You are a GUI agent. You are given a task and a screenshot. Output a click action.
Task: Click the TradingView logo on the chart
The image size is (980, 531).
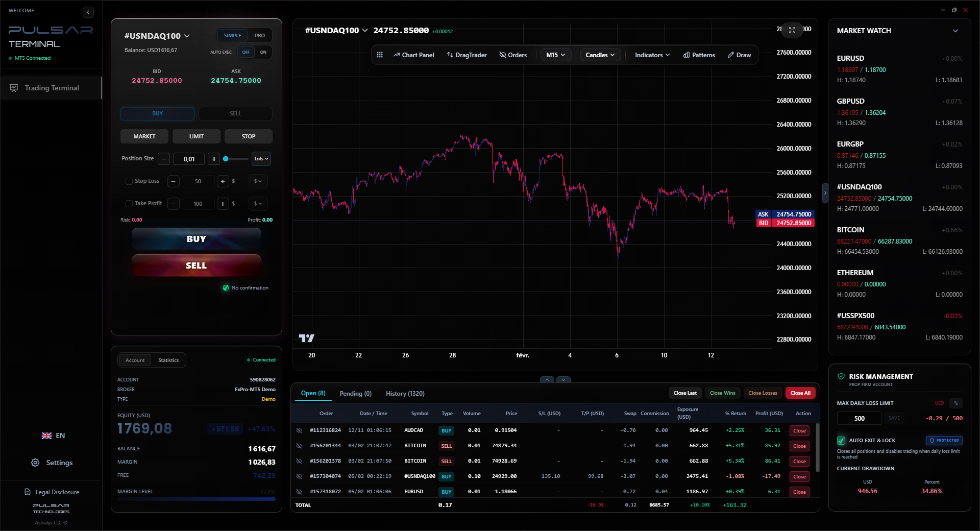(306, 338)
